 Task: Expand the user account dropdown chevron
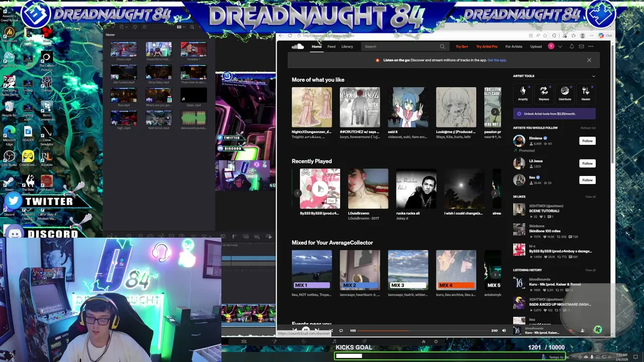tap(560, 47)
